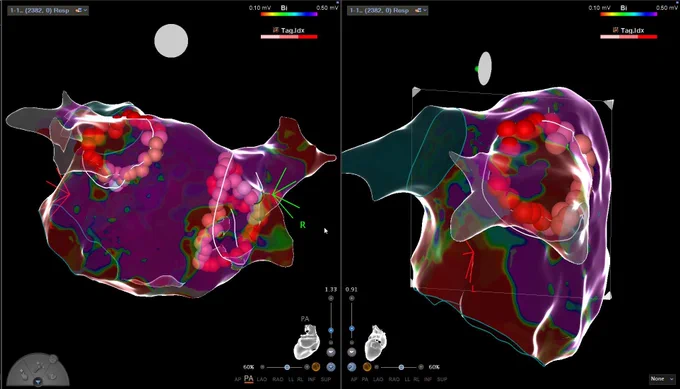
Task: Click the small round button on radial menu rim
Action: (x=53, y=359)
